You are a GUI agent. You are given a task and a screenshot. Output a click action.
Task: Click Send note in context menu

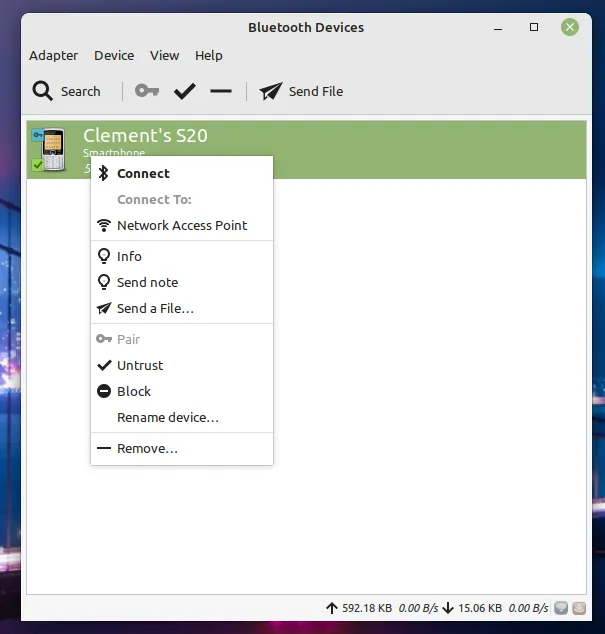[x=147, y=282]
